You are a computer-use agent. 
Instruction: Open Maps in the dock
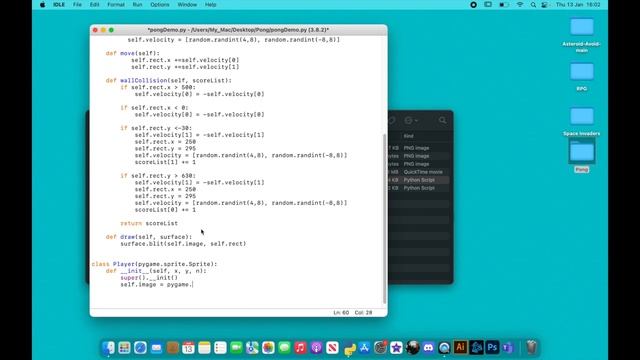coord(252,348)
